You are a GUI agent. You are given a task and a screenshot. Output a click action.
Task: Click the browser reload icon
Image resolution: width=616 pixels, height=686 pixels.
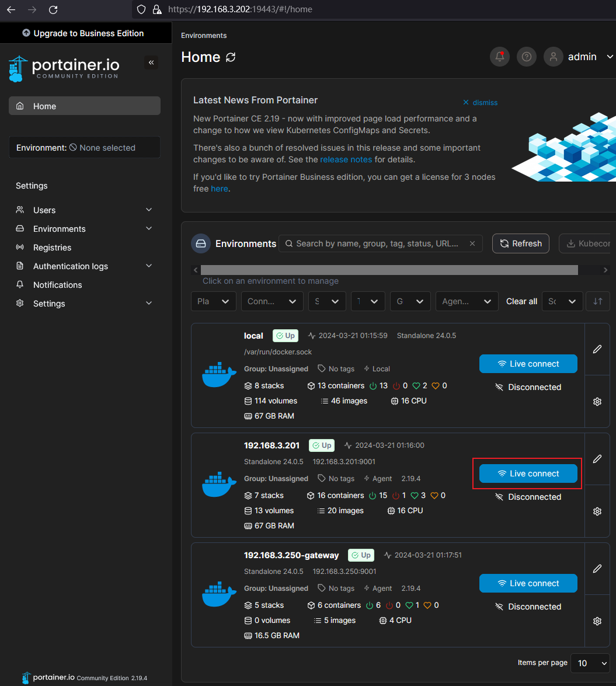pyautogui.click(x=53, y=9)
